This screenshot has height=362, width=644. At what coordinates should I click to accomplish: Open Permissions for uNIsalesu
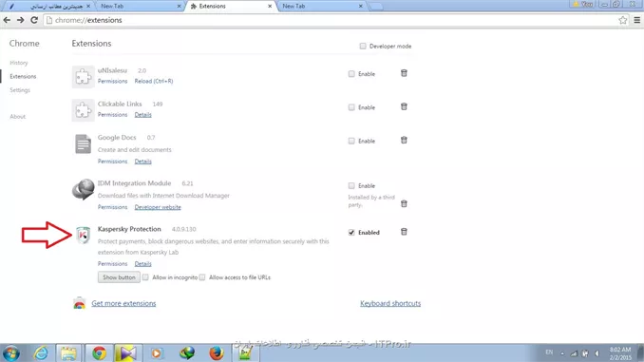112,81
